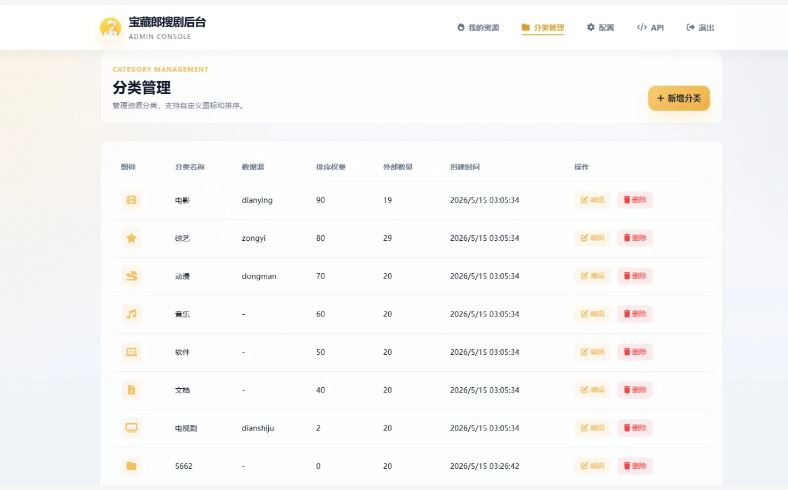Delete the 音乐 category
The width and height of the screenshot is (788, 490).
(635, 314)
